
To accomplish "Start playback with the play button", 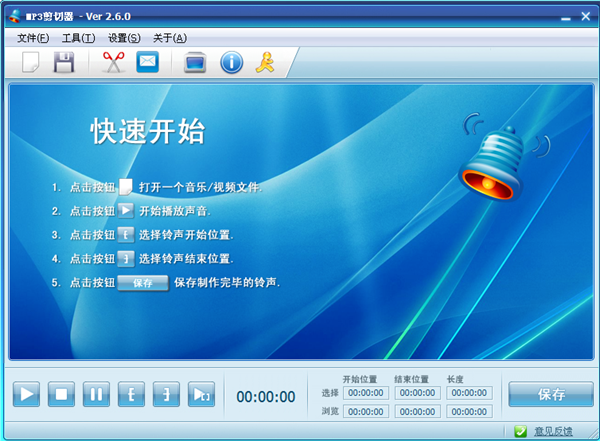I will [26, 394].
